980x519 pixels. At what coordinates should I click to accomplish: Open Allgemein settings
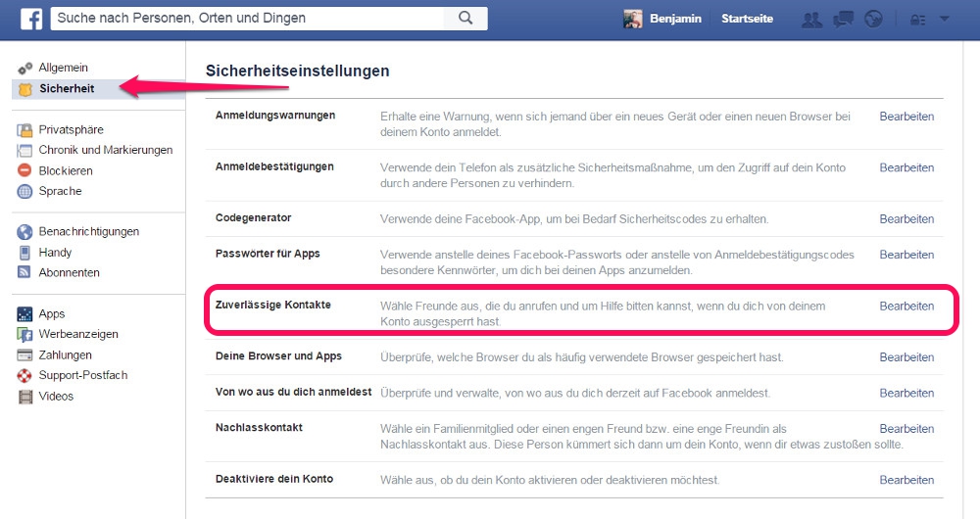click(x=63, y=68)
